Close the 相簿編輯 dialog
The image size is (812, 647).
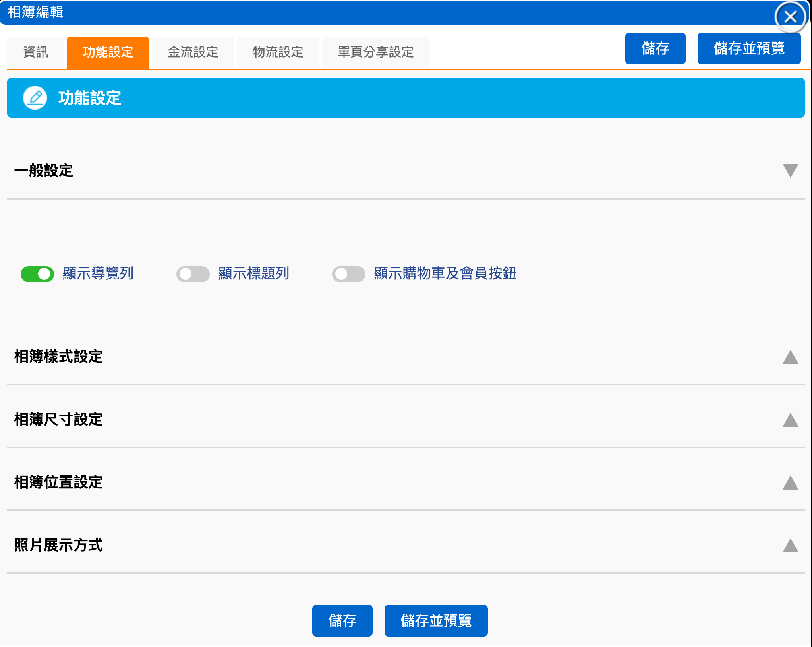pos(790,17)
